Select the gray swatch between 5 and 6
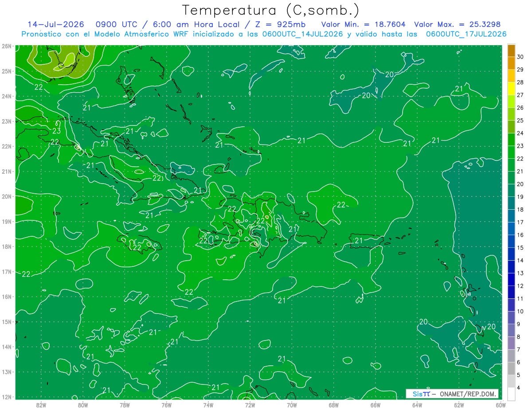 point(511,368)
